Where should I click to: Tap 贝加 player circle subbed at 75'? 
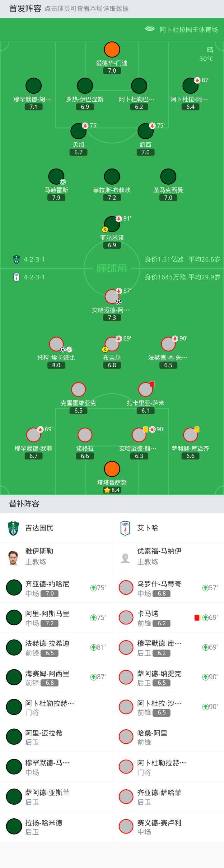pyautogui.click(x=78, y=131)
